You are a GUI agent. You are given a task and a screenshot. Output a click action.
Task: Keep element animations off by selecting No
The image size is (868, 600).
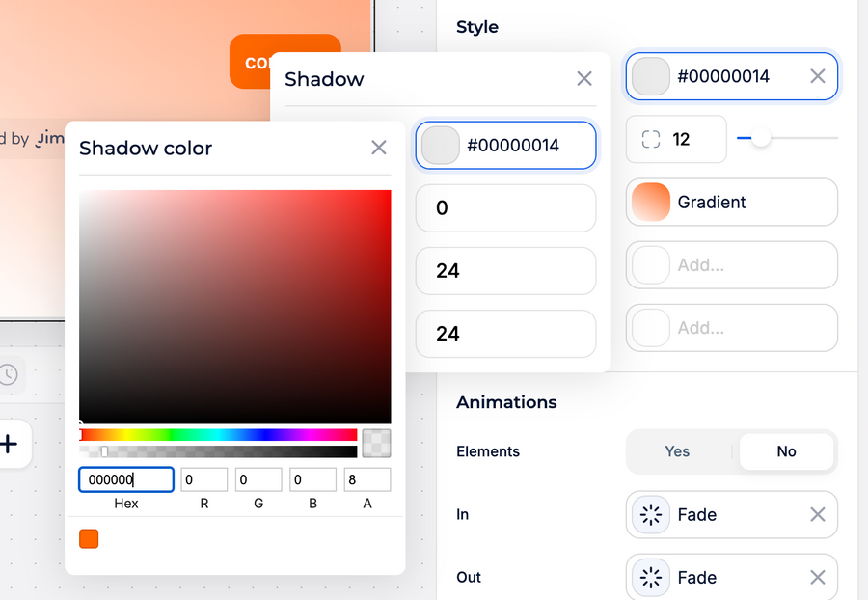click(x=787, y=451)
